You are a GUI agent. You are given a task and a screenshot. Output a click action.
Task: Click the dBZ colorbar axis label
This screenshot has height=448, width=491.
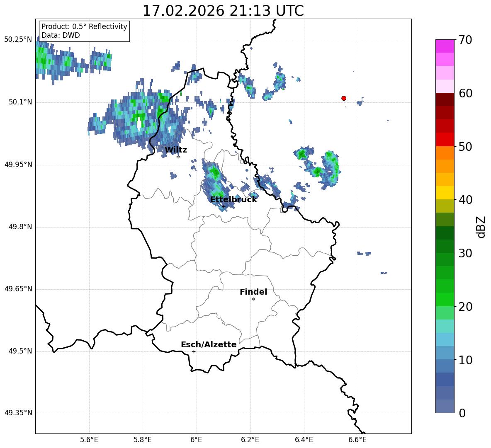(x=481, y=227)
